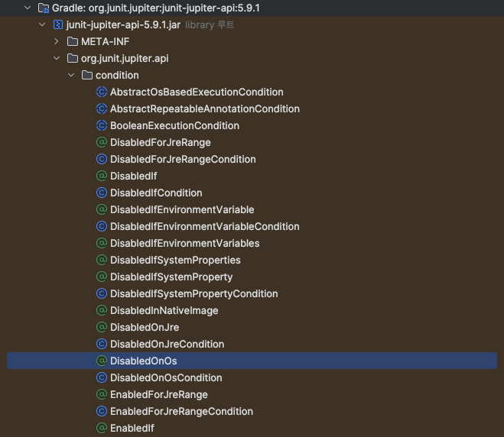
Task: Click the Gradle library icon
Action: (44, 8)
